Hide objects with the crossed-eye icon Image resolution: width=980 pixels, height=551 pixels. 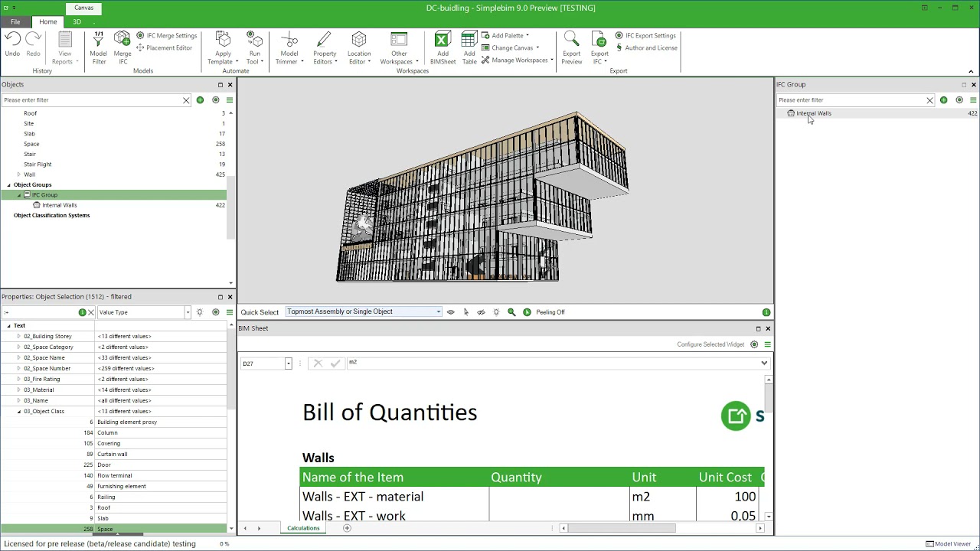[x=481, y=312]
